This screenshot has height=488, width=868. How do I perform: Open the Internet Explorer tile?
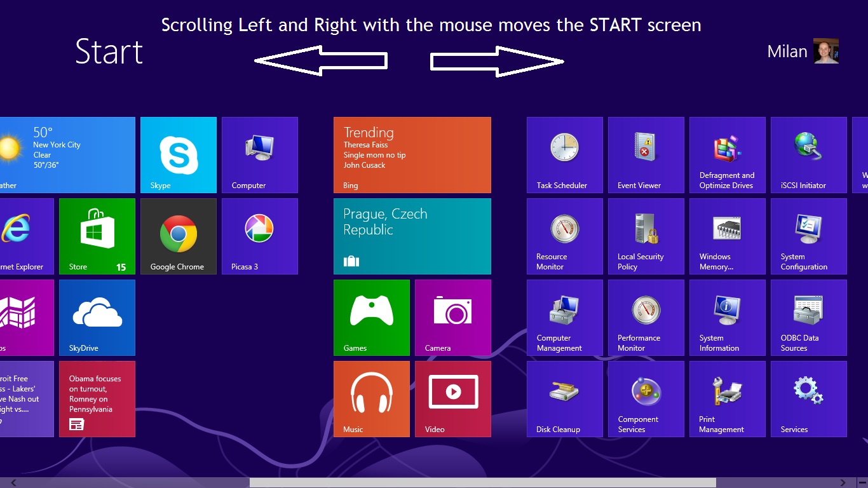pos(27,236)
